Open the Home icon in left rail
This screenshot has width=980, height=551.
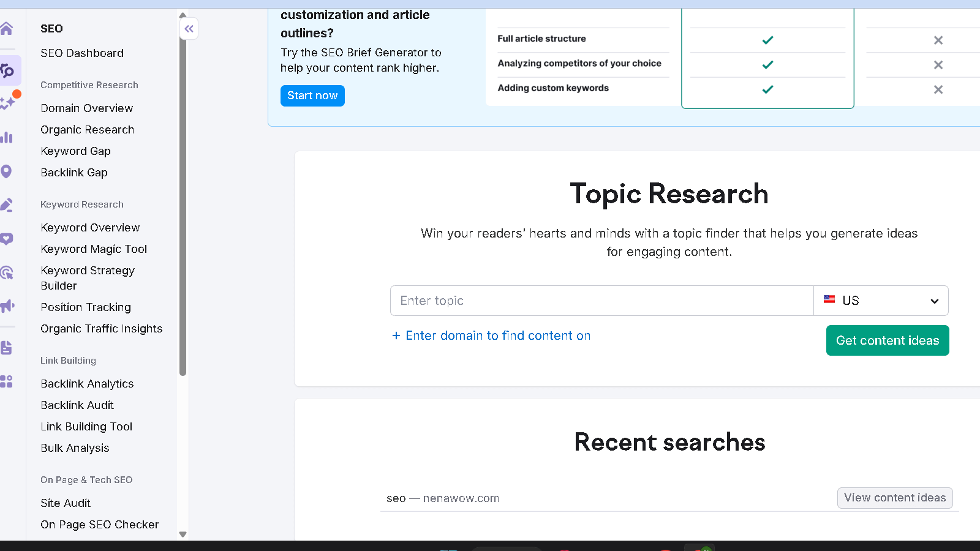(x=7, y=29)
